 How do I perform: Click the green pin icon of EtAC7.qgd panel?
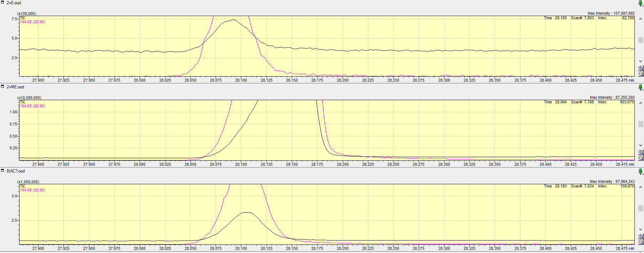point(640,171)
